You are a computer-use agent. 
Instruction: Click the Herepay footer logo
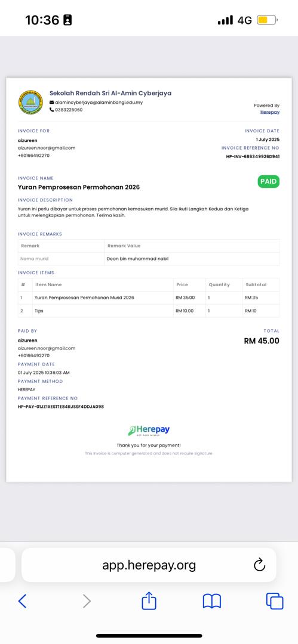pos(149,431)
